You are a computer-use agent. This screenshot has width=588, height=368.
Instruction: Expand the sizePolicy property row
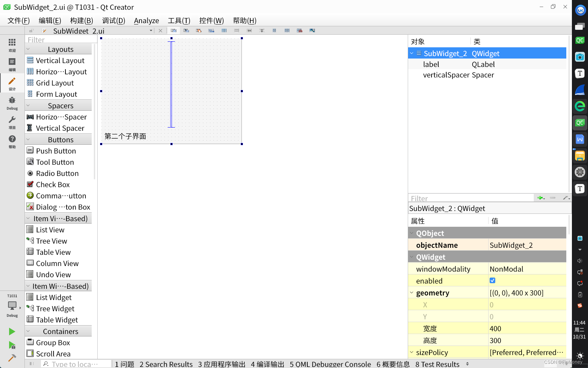coord(412,352)
